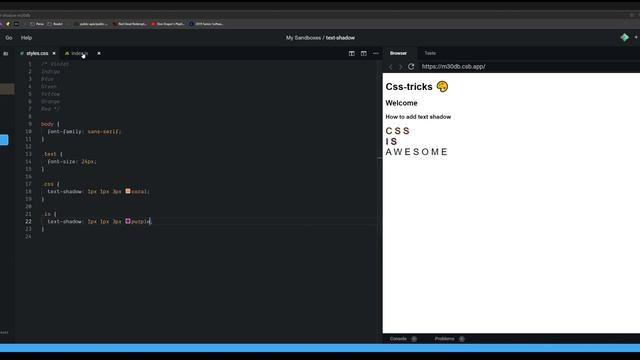The height and width of the screenshot is (360, 640).
Task: Select the Browser preview tab
Action: point(398,53)
